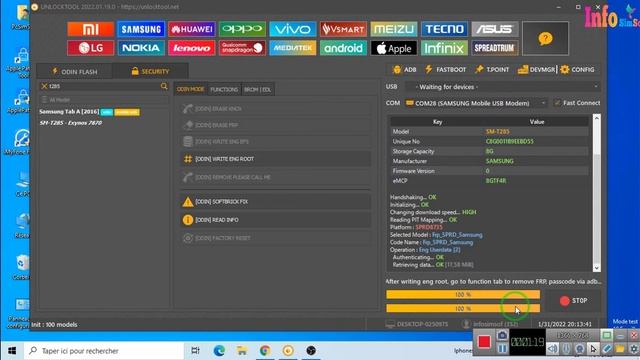Viewport: 640px width, 360px height.
Task: Select the LG brand logo
Action: click(x=90, y=48)
